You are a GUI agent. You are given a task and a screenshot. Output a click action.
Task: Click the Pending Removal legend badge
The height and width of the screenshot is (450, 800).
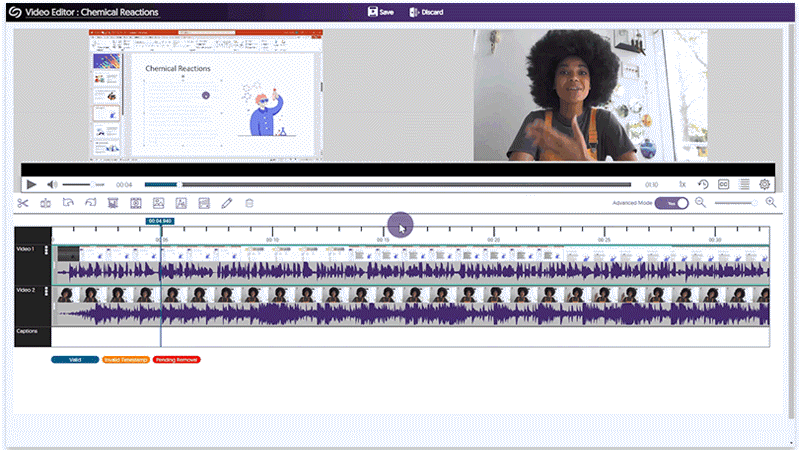point(177,360)
